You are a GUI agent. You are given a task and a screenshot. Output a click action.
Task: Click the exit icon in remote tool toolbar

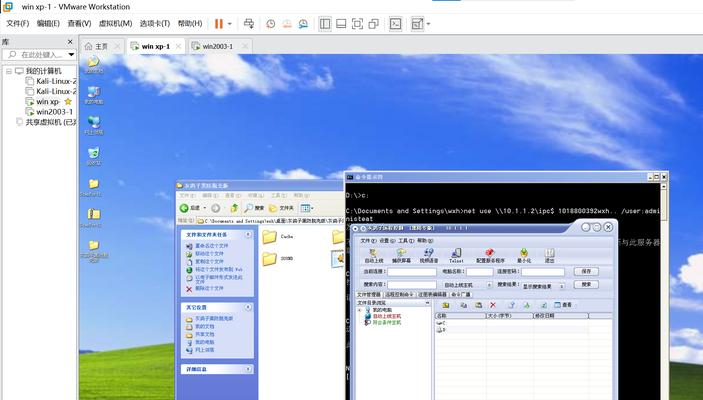(x=549, y=256)
